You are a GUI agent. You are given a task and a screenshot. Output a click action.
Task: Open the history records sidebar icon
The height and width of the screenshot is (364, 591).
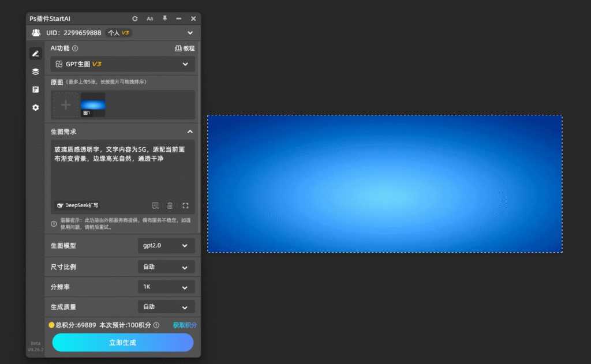coord(35,89)
